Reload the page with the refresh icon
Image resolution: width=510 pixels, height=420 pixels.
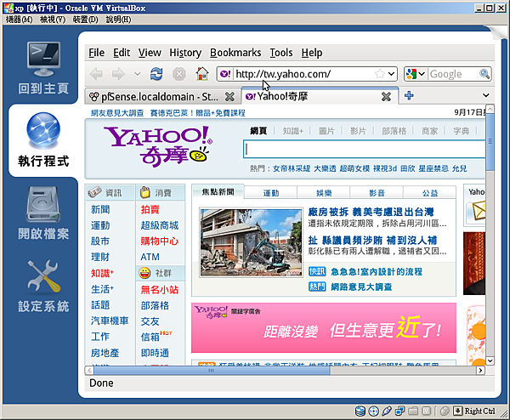coord(156,74)
